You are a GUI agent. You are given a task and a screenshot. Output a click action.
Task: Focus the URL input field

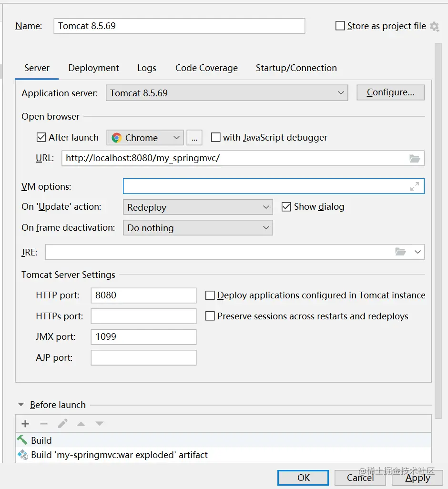243,158
